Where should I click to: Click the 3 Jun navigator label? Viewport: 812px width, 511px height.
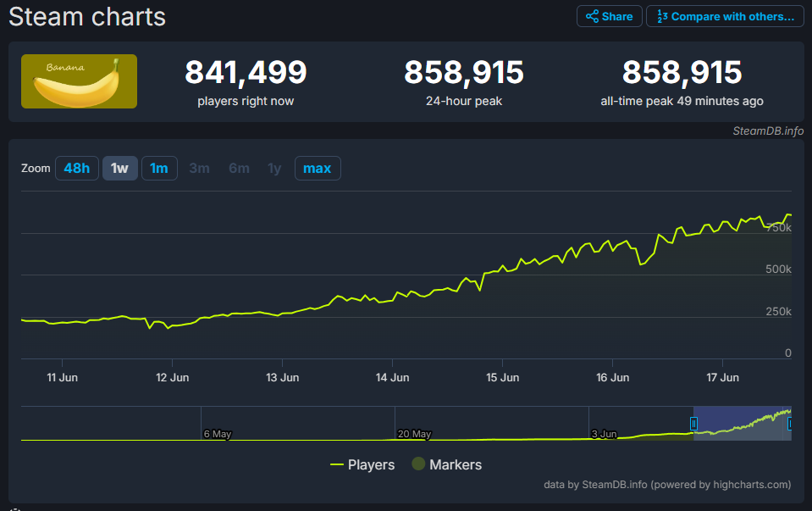[x=605, y=434]
